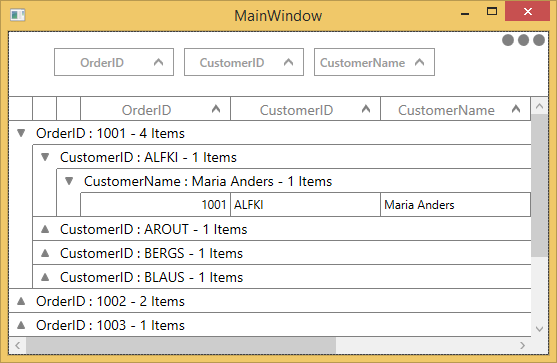Expand the CustomerID : BERGS group
The height and width of the screenshot is (363, 557).
pyautogui.click(x=45, y=253)
